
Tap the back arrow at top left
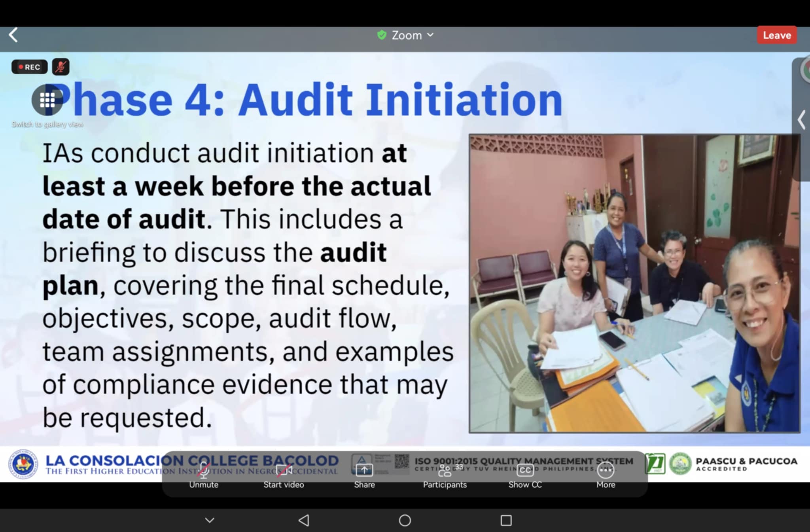point(13,35)
